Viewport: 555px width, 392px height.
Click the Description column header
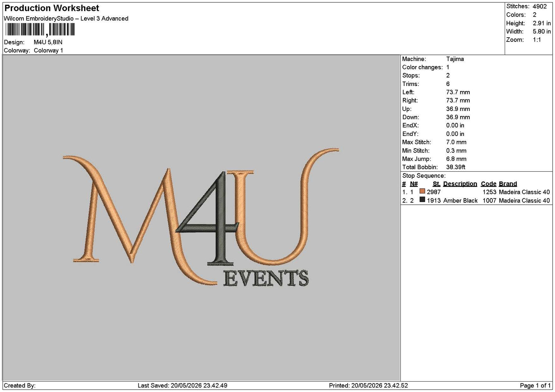[x=460, y=184]
